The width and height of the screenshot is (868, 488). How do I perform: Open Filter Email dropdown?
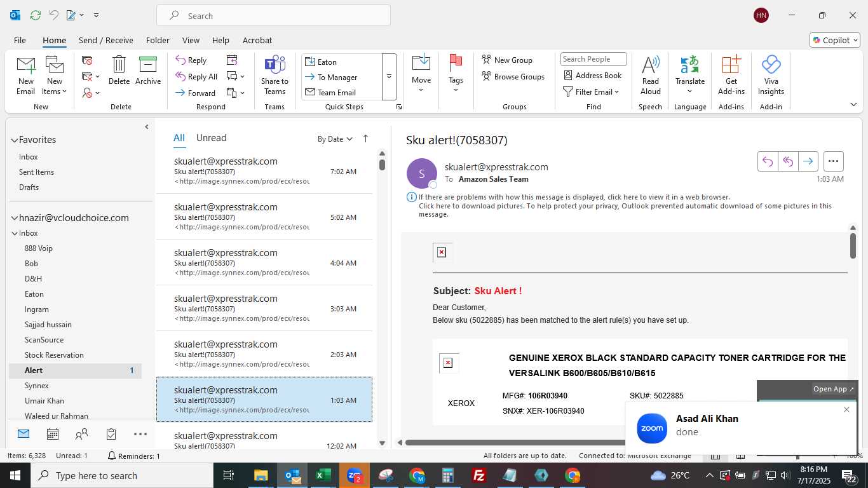coord(591,91)
